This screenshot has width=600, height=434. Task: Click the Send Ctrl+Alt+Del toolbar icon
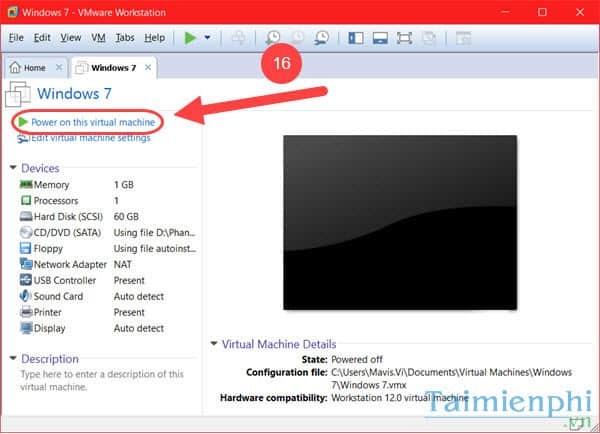pyautogui.click(x=239, y=38)
